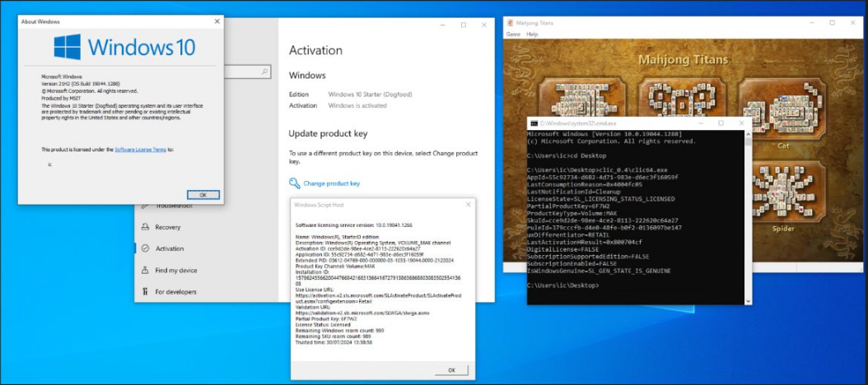Click 'Product Key Channel: Volume:MAK' in Script Host
This screenshot has height=385, width=868.
pyautogui.click(x=335, y=267)
